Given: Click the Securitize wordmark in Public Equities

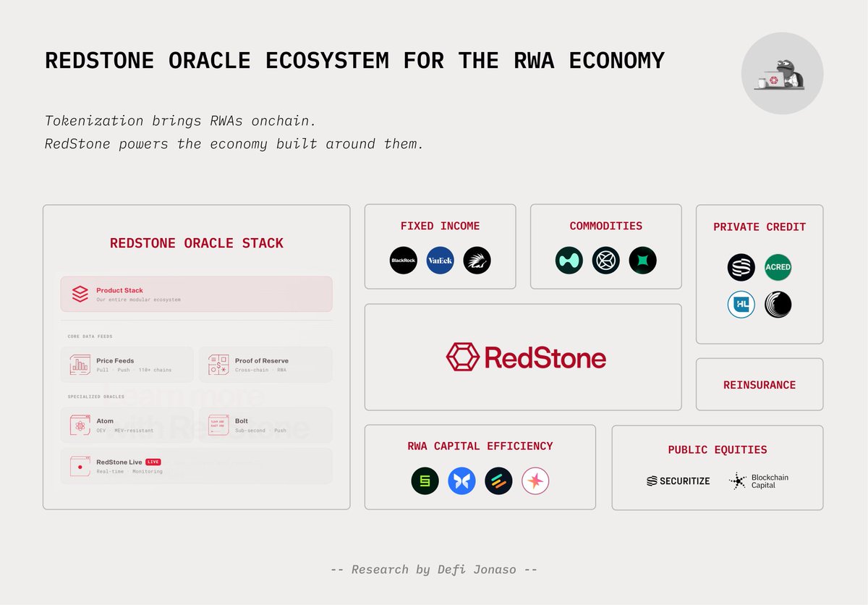Looking at the screenshot, I should tap(678, 481).
